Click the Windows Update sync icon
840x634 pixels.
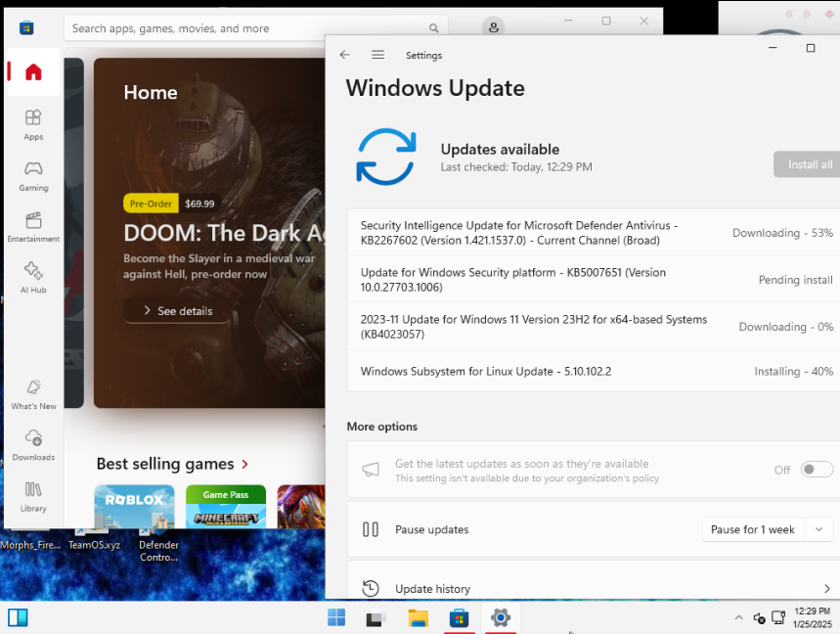[385, 157]
